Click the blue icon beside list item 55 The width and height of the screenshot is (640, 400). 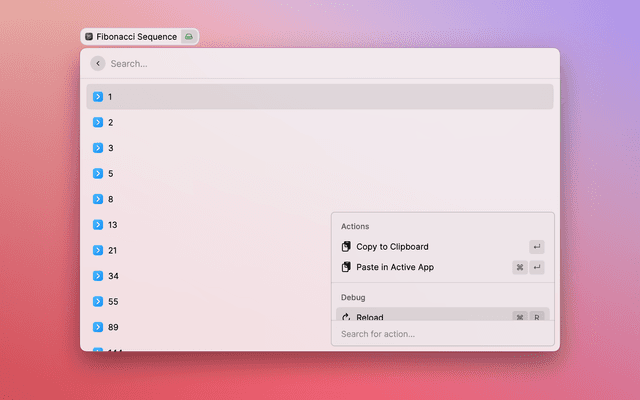click(98, 301)
